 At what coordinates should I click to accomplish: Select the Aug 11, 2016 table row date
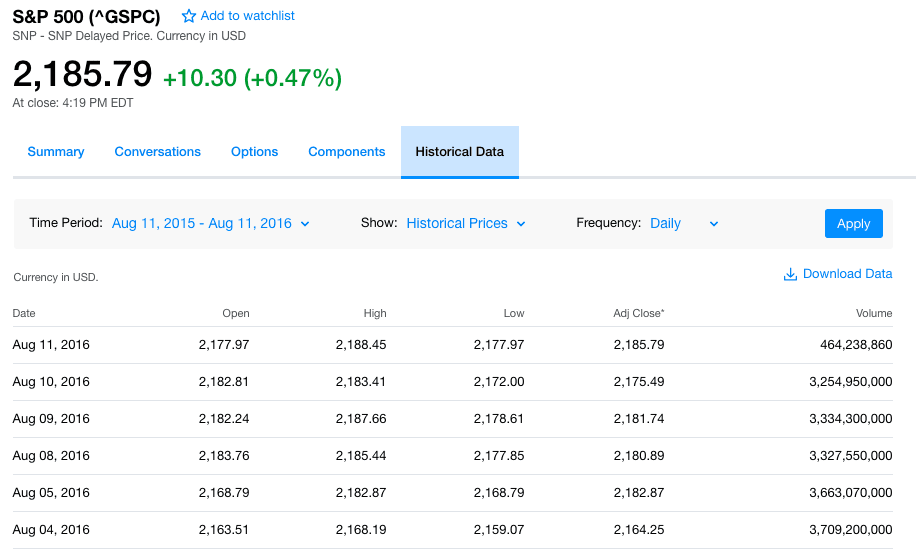51,345
